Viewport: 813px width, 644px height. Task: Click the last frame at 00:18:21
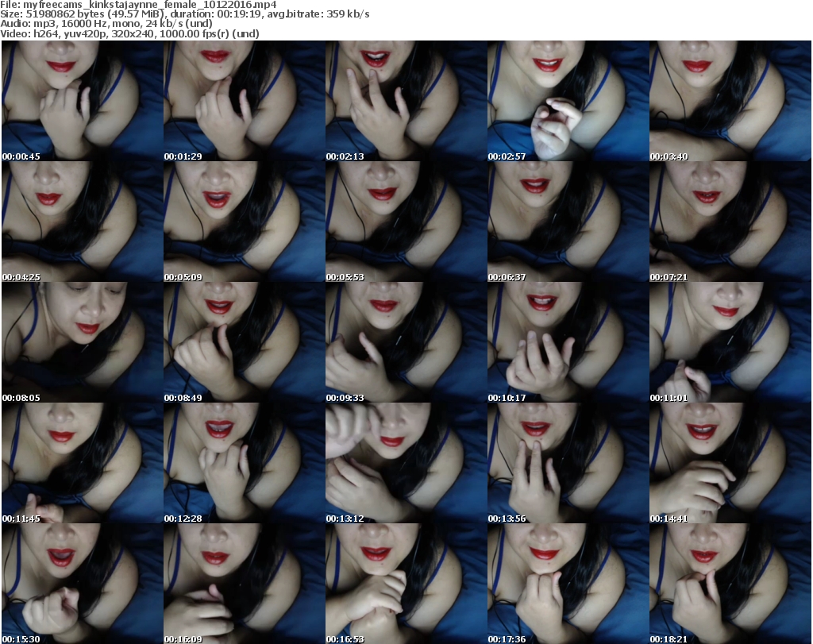(x=730, y=584)
